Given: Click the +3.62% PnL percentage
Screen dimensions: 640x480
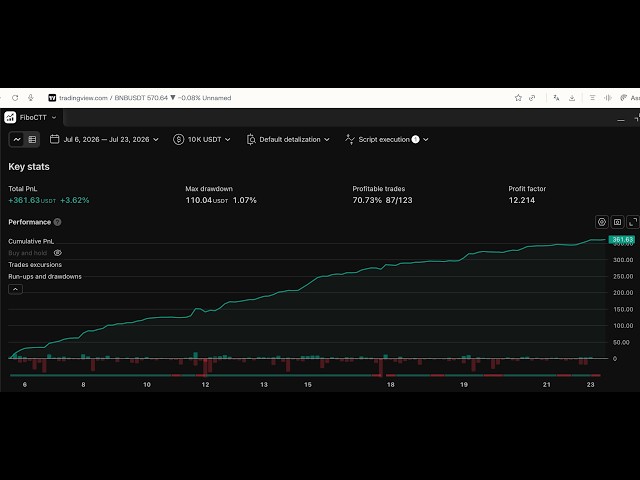Looking at the screenshot, I should [75, 200].
